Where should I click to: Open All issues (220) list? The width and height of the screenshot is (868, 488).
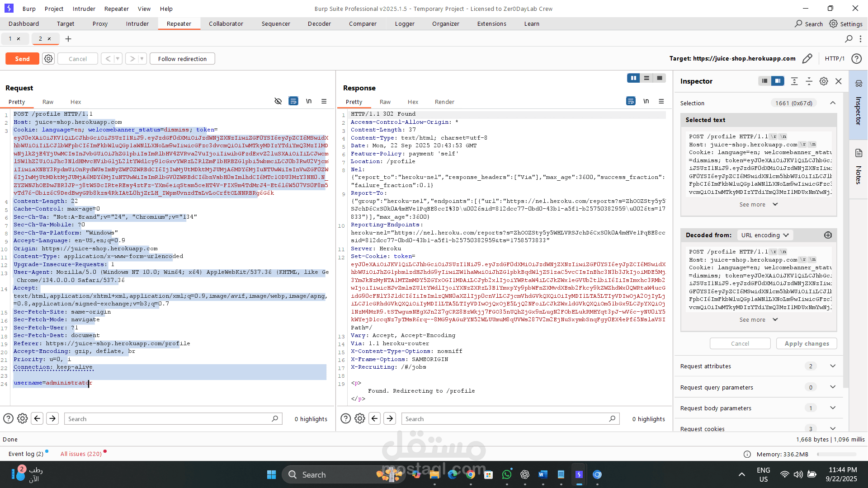pyautogui.click(x=81, y=454)
